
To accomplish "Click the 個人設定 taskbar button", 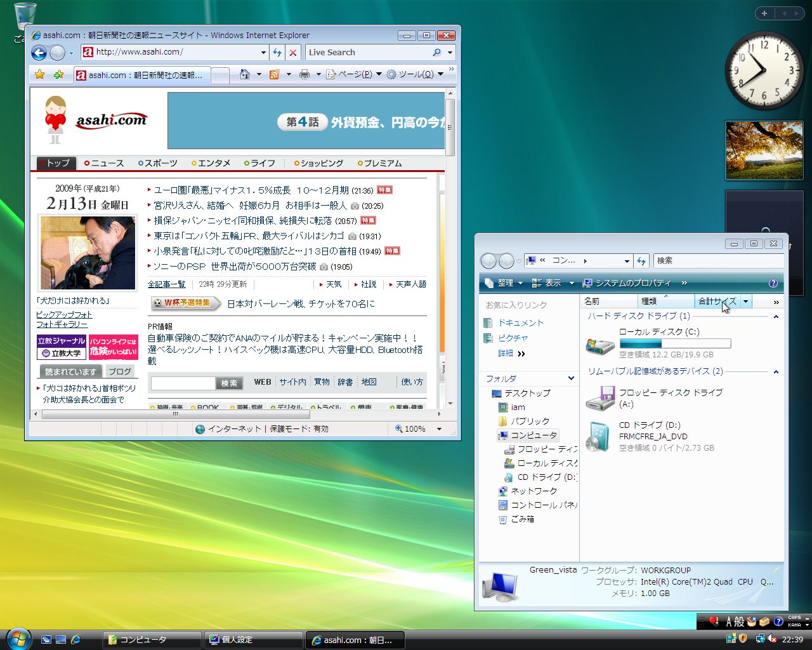I will (254, 640).
